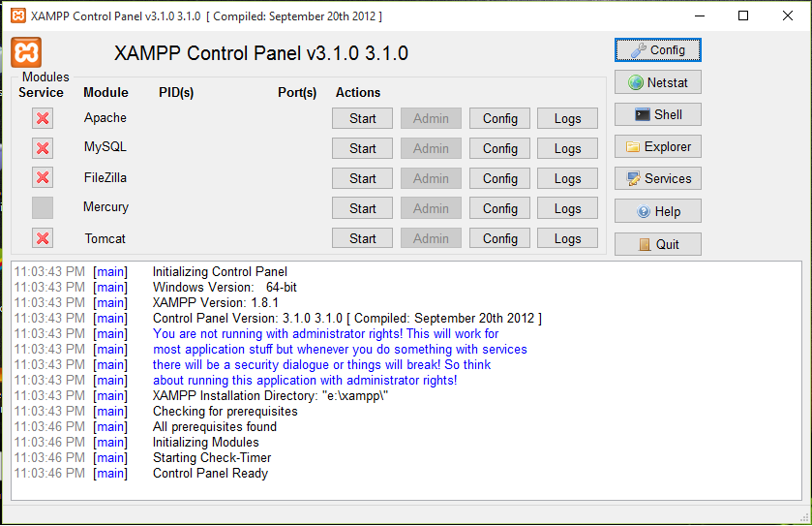This screenshot has height=526, width=812.
Task: Click the 'Checking for prerequisites' log line
Action: (226, 412)
